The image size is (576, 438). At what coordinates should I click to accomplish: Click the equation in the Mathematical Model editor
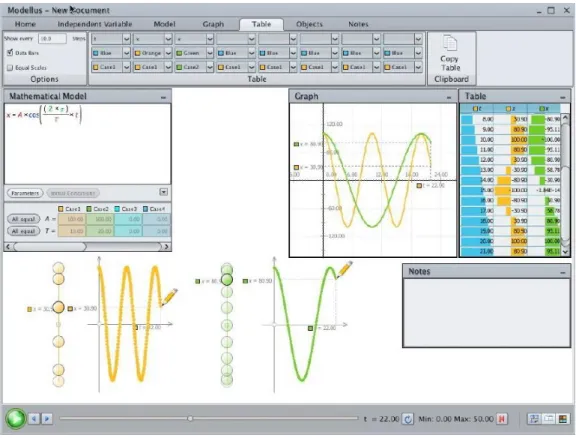[44, 114]
